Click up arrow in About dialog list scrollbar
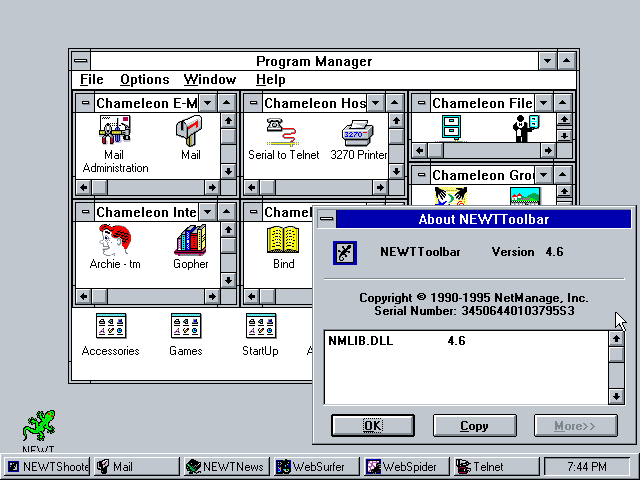The image size is (640, 480). [x=616, y=338]
